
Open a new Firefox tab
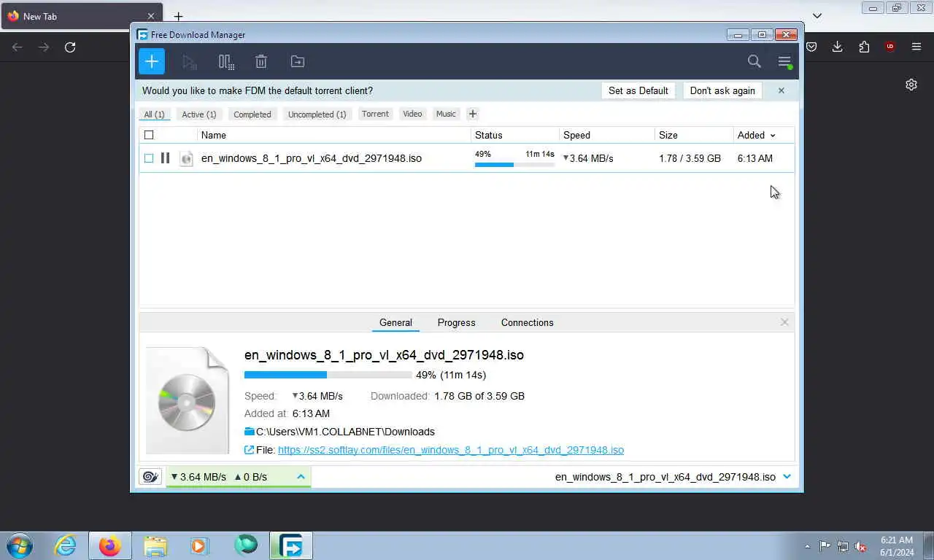click(178, 16)
